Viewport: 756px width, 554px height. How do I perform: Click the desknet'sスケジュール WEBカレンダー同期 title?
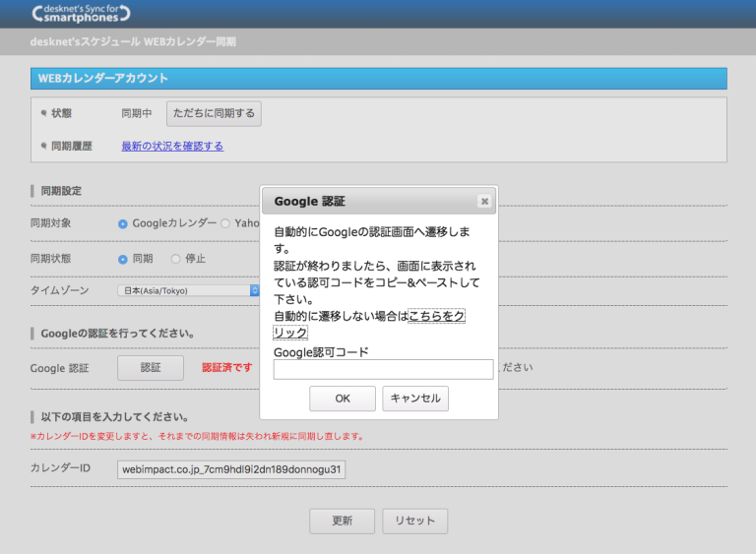[x=133, y=42]
